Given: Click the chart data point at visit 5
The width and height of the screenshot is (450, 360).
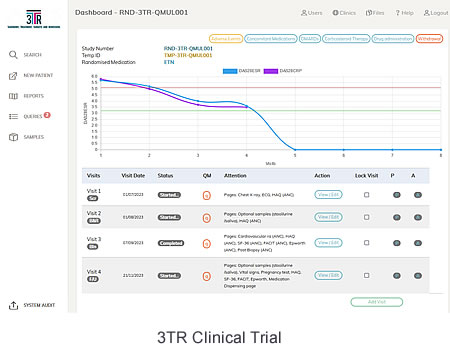Looking at the screenshot, I should pyautogui.click(x=295, y=150).
